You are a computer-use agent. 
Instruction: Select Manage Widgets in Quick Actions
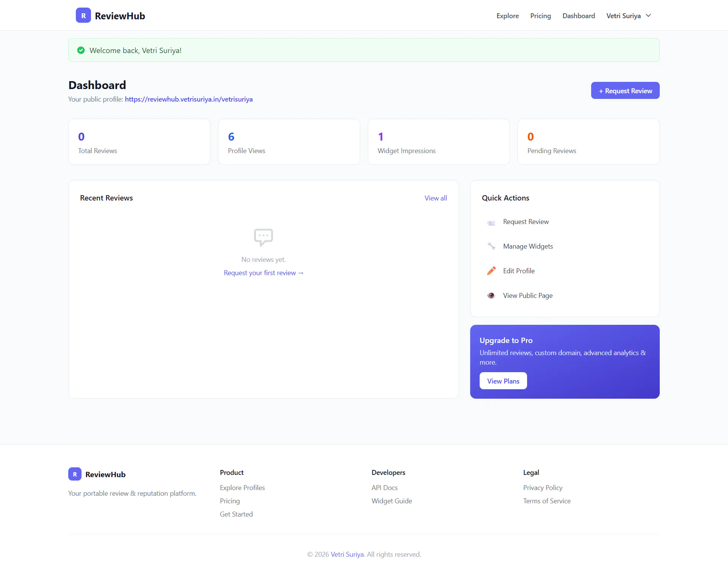coord(565,246)
